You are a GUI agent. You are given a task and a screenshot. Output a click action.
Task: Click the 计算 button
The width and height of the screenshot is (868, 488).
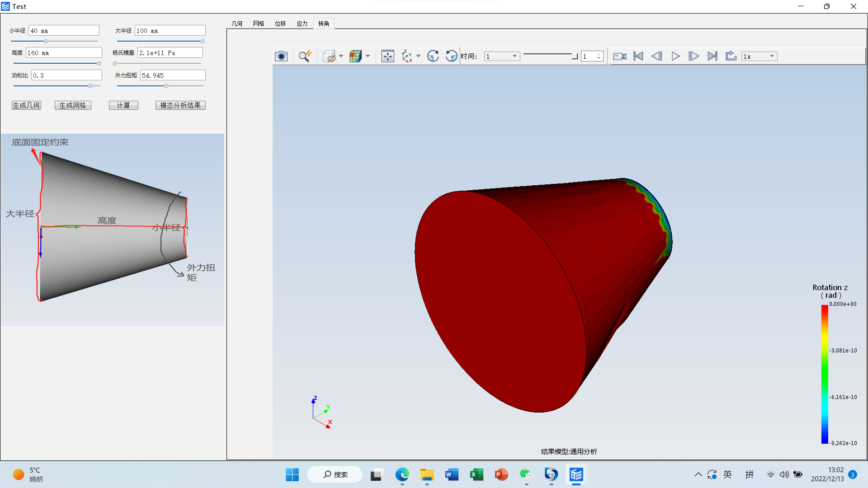click(x=123, y=105)
